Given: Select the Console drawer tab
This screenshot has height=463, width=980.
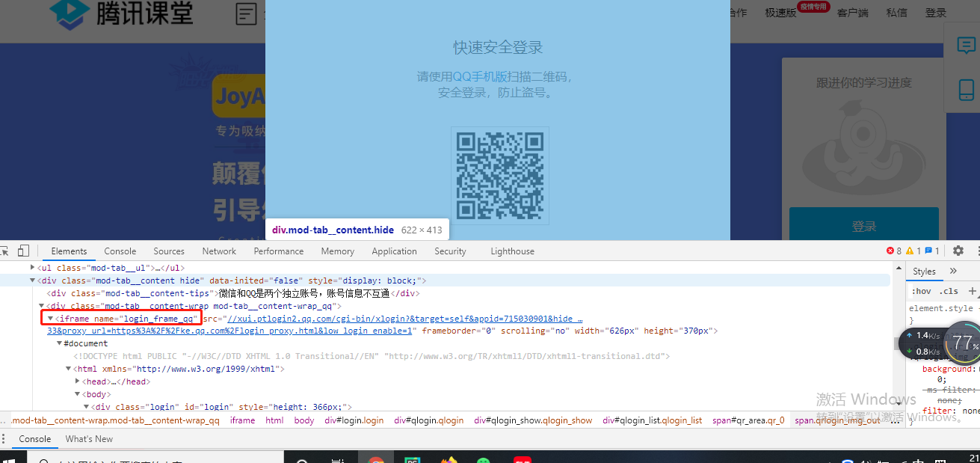Looking at the screenshot, I should point(35,439).
